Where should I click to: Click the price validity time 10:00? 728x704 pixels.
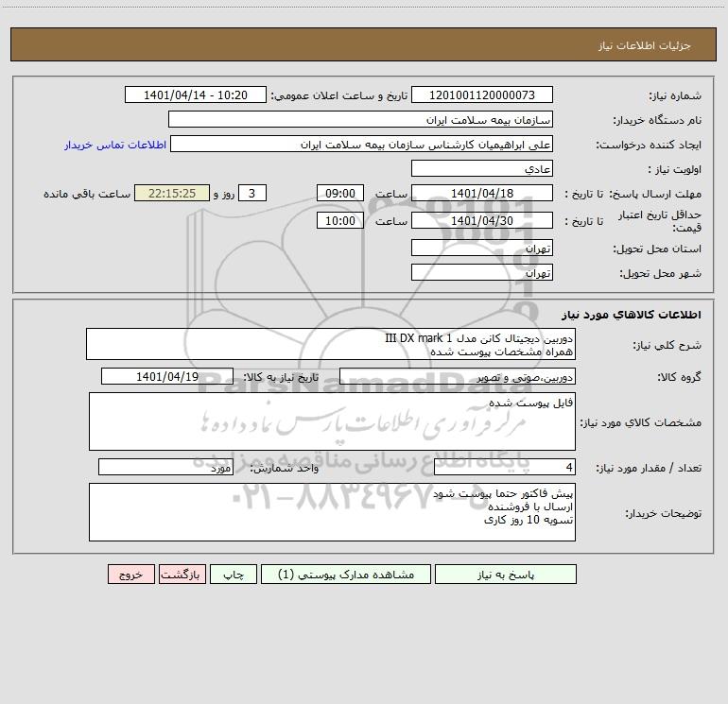(339, 220)
